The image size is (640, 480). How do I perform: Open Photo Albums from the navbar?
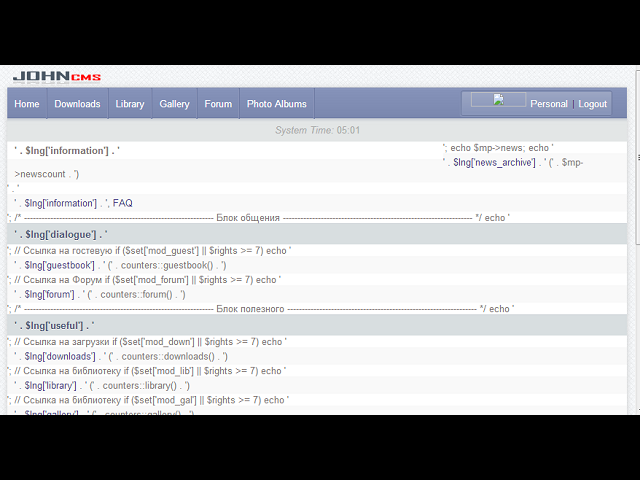(277, 104)
